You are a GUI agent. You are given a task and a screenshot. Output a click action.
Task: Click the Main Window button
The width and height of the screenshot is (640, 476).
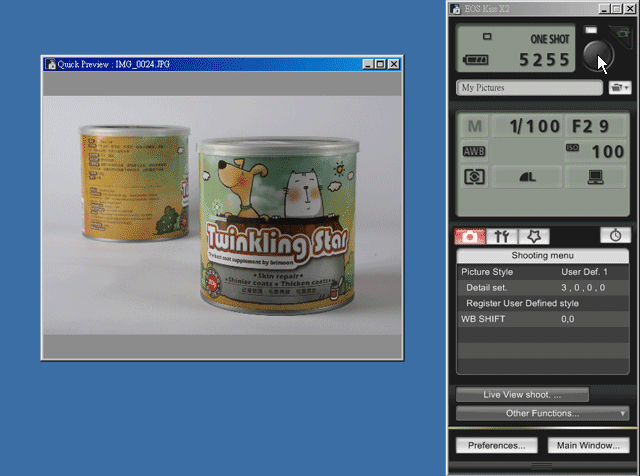point(588,445)
